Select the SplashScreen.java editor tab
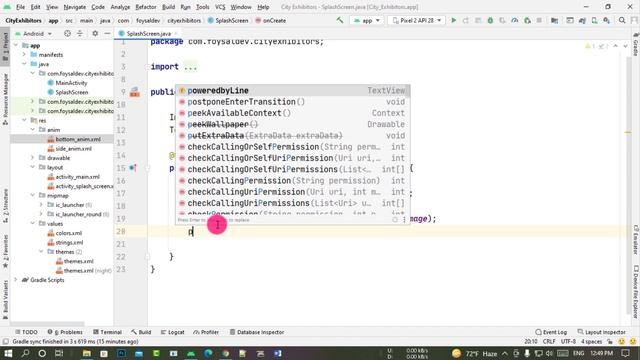The image size is (640, 360). (148, 33)
